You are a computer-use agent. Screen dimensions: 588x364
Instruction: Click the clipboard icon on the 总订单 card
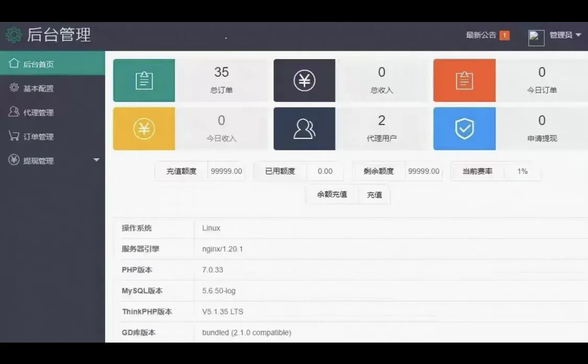144,80
